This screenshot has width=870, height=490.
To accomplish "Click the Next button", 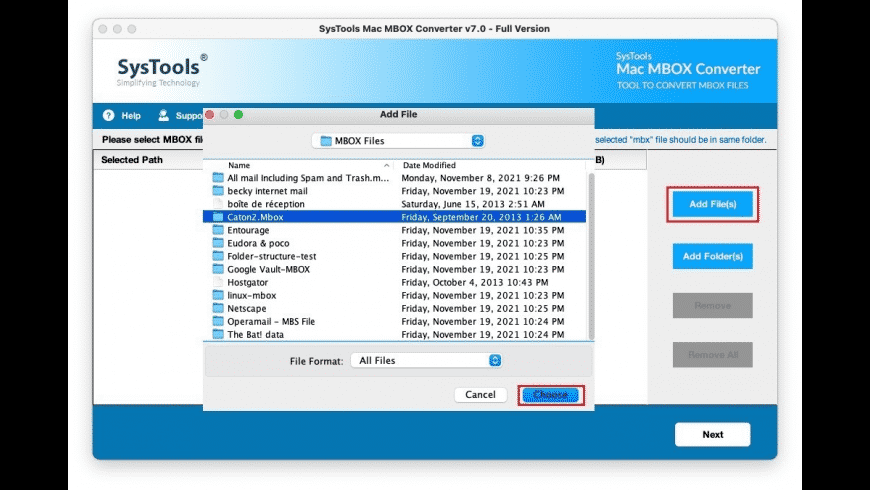I will click(712, 435).
